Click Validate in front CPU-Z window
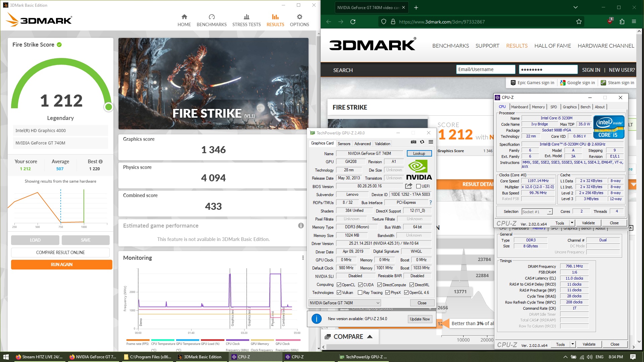This screenshot has height=362, width=644. click(x=588, y=223)
